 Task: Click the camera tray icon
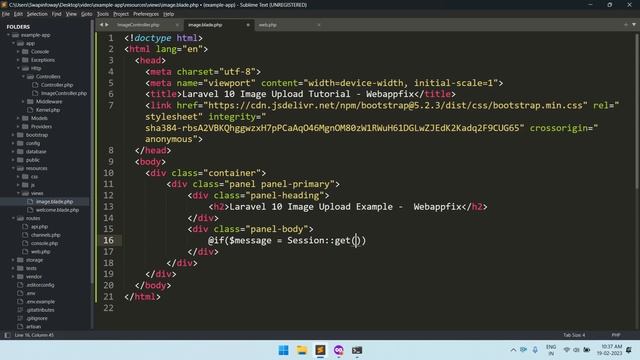click(x=524, y=350)
